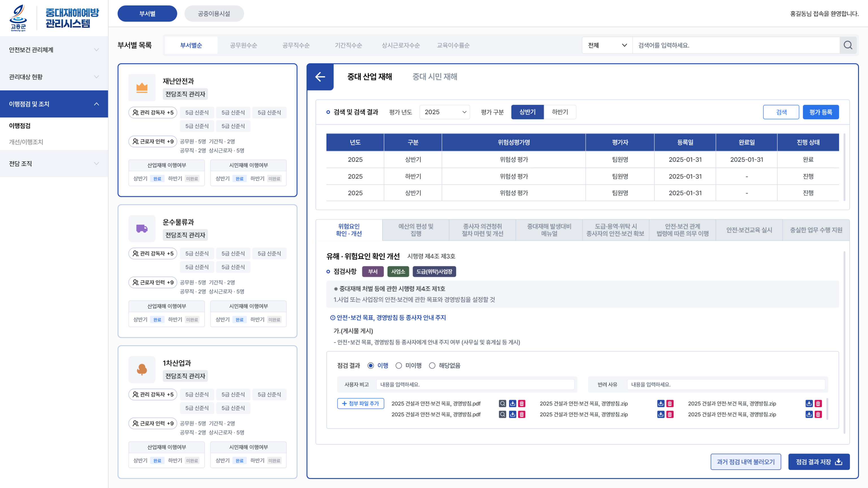Expand the 안전보건 관리체계 sidebar menu
The width and height of the screenshot is (868, 488).
tap(54, 50)
